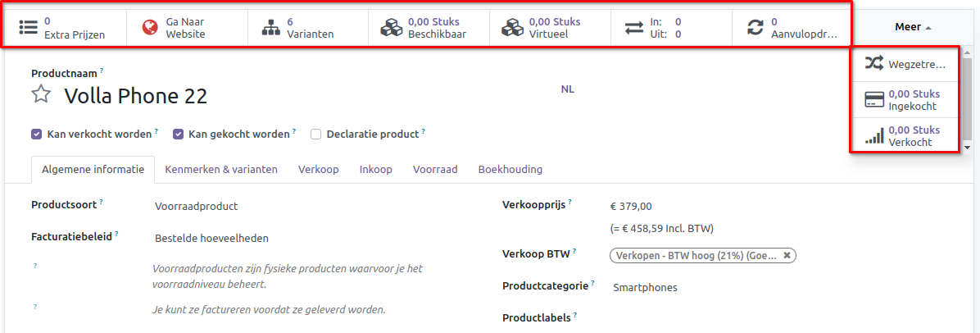The height and width of the screenshot is (333, 980).
Task: Uncheck the Kan gekocht worden checkbox
Action: [178, 134]
